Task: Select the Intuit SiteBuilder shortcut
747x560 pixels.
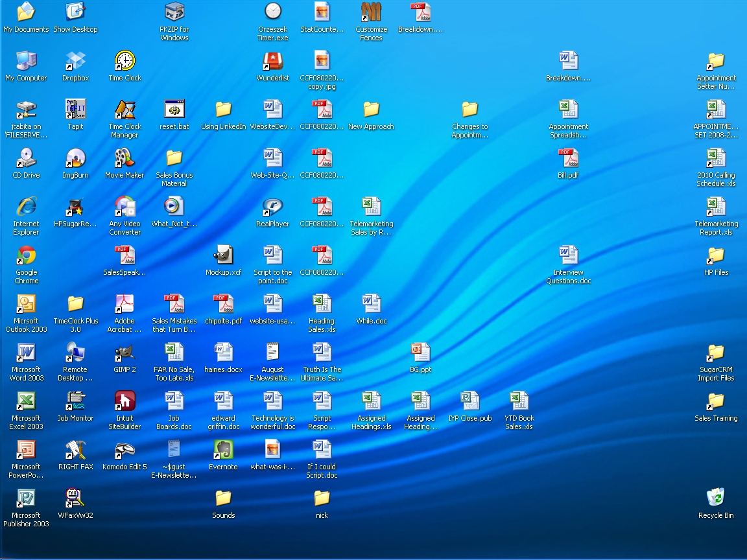Action: point(124,401)
